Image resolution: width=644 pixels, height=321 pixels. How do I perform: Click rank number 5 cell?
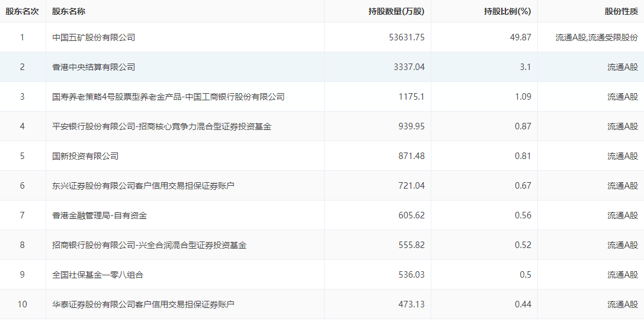tap(22, 156)
